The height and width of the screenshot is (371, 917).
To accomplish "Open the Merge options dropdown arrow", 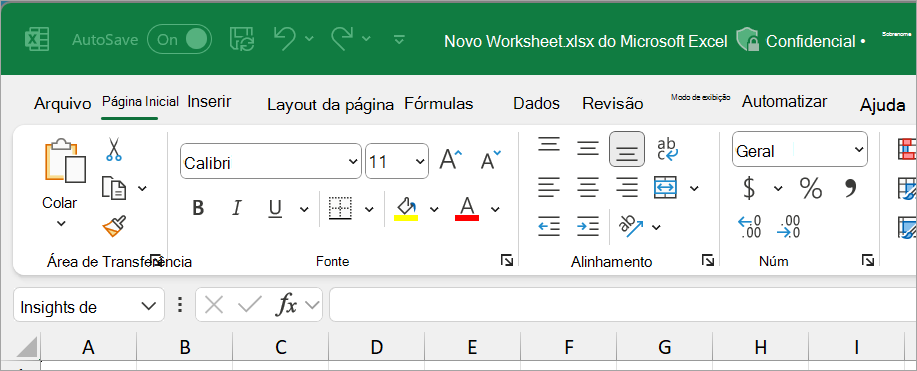I will pos(694,188).
